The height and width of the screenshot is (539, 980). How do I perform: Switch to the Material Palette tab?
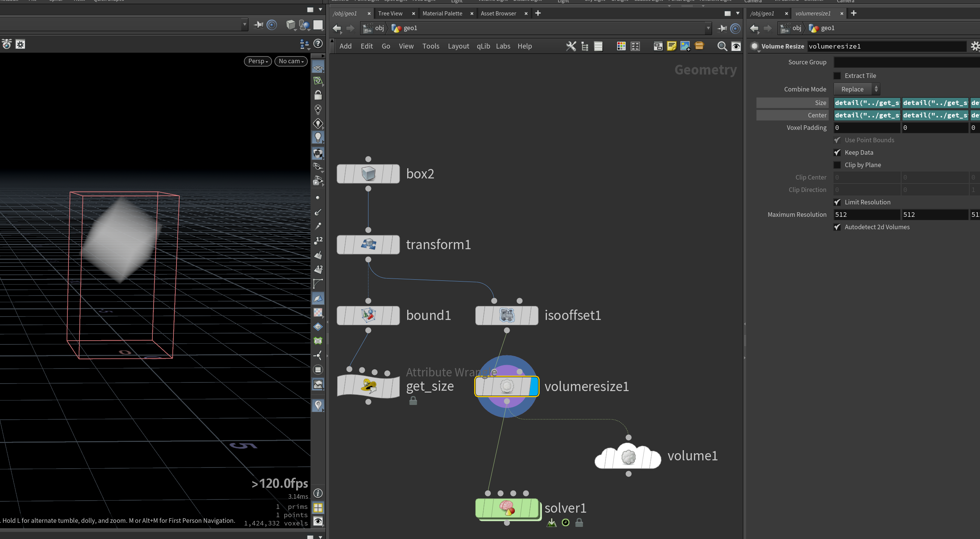click(x=443, y=13)
